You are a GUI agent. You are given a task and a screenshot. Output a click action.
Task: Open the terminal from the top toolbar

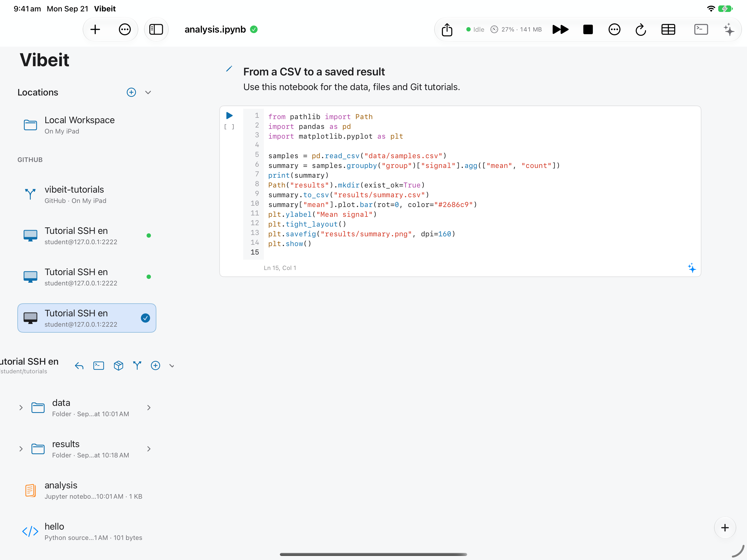pyautogui.click(x=701, y=30)
